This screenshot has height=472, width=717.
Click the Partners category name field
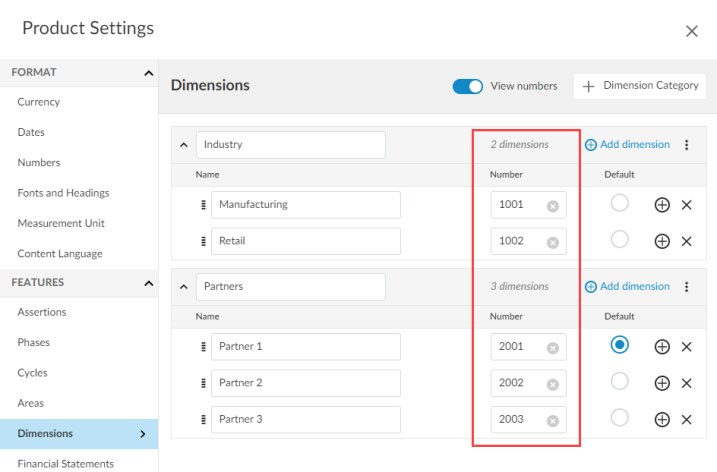tap(290, 287)
